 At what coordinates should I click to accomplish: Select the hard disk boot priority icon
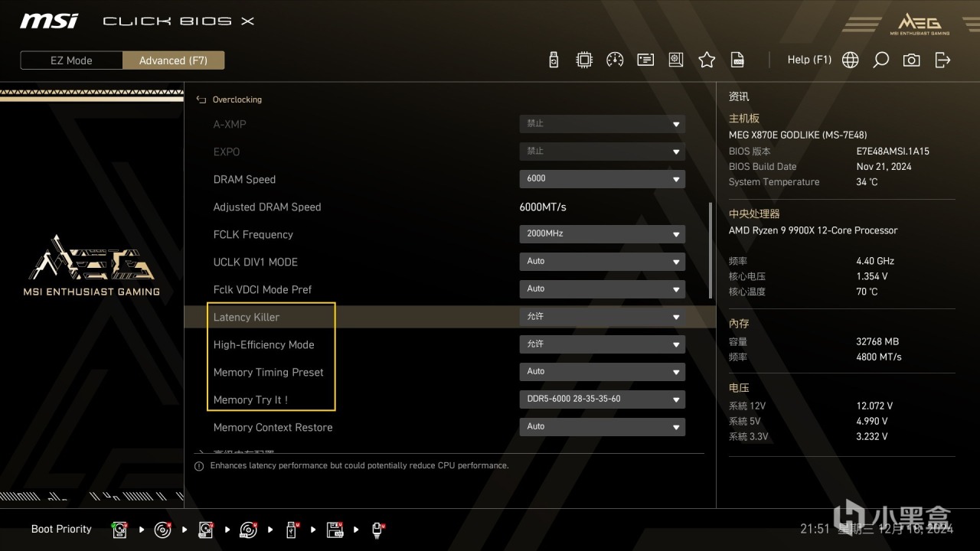[119, 530]
